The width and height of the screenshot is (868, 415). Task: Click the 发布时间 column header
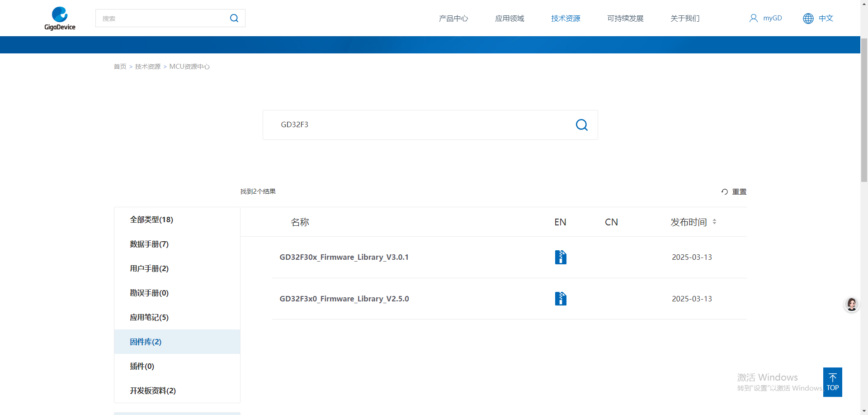click(x=689, y=222)
